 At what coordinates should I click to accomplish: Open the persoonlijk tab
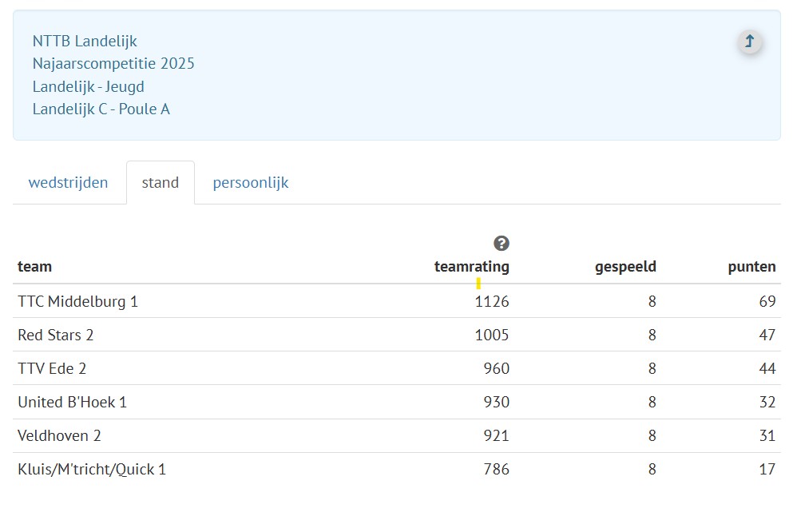[250, 183]
